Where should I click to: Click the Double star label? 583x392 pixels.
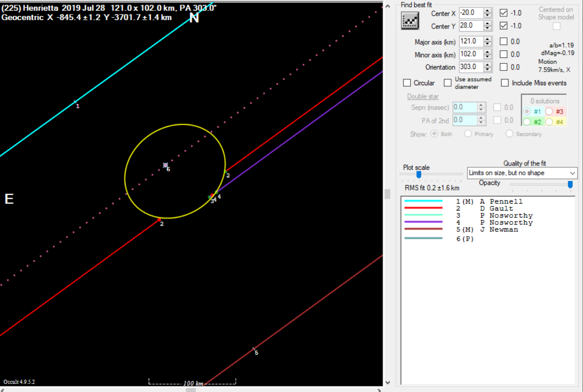point(423,96)
